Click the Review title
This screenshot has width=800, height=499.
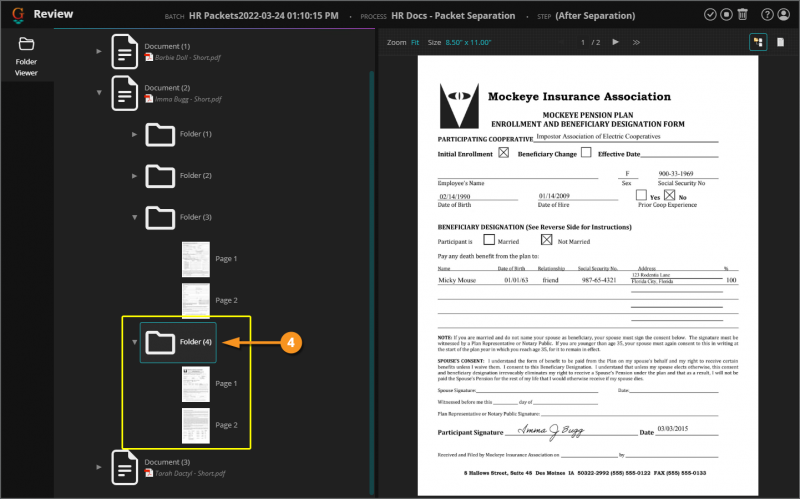(53, 14)
